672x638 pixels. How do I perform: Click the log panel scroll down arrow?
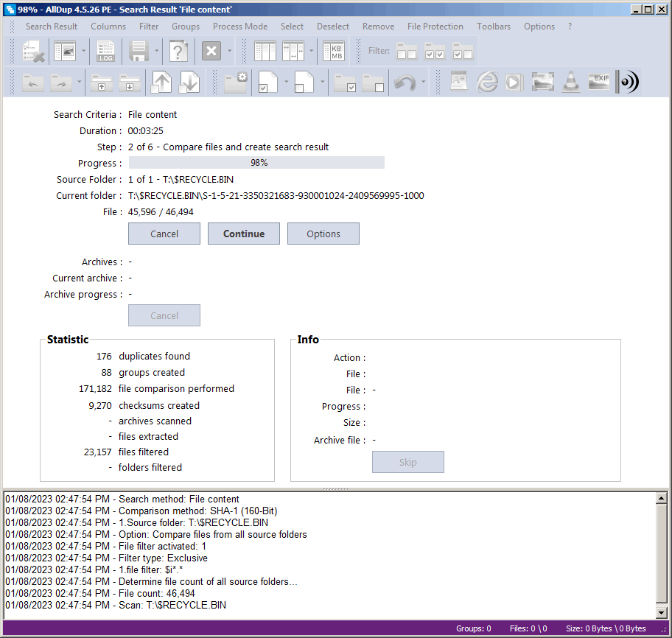[x=661, y=613]
